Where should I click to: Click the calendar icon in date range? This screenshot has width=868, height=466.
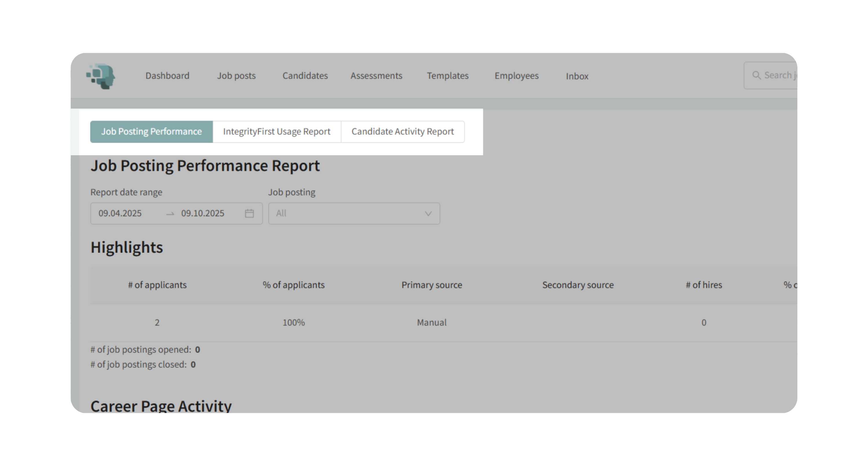pyautogui.click(x=249, y=213)
